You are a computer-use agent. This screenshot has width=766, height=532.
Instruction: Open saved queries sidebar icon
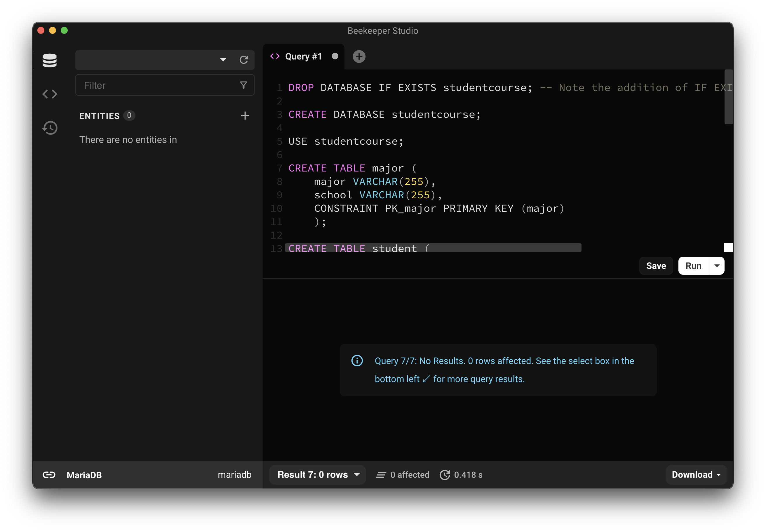49,94
